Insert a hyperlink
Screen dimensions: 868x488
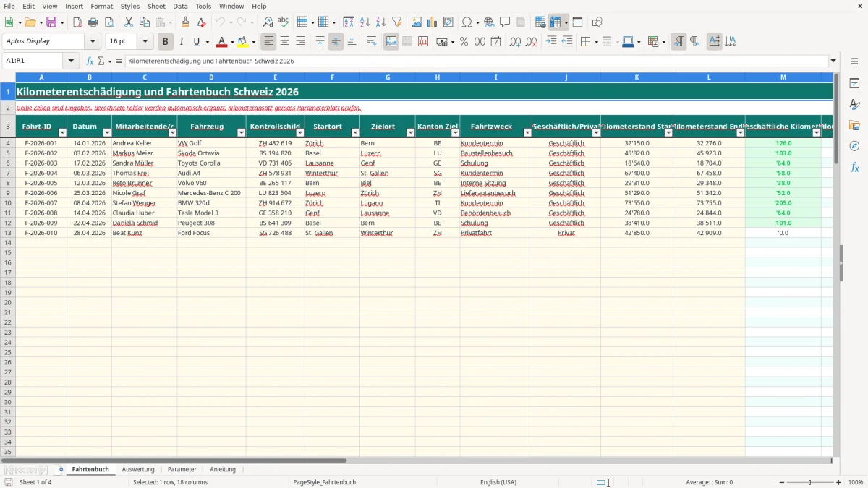coord(490,22)
